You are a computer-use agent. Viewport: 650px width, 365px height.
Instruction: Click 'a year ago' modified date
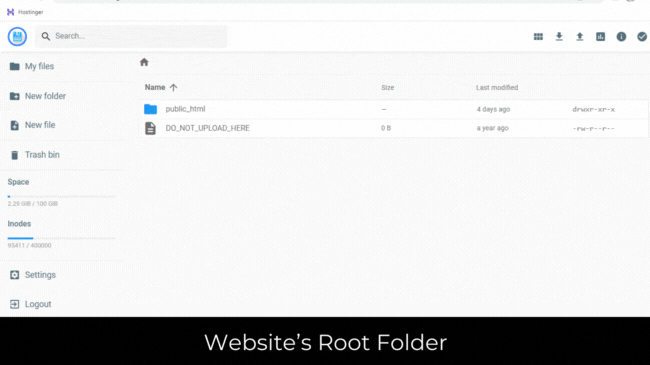[x=492, y=128]
